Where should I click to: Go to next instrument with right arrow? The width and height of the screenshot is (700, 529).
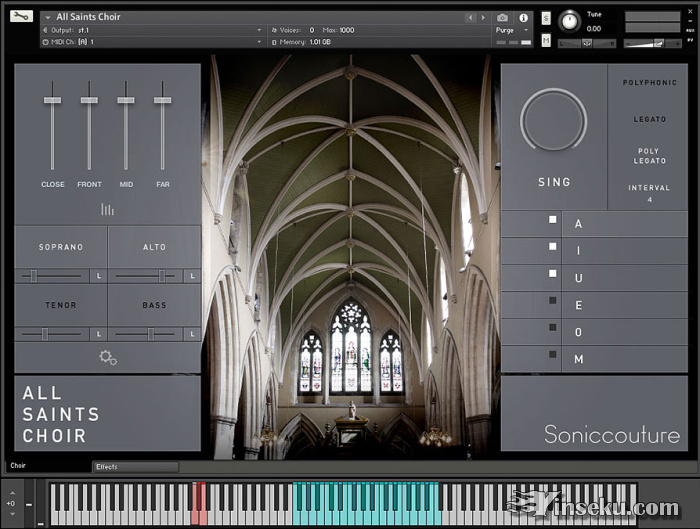tap(485, 17)
